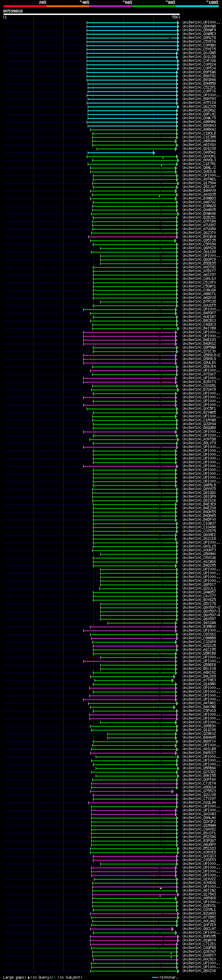222x980 pixels.
Task: Select hit UniRef100_Q0JDN5
Action: point(199,53)
